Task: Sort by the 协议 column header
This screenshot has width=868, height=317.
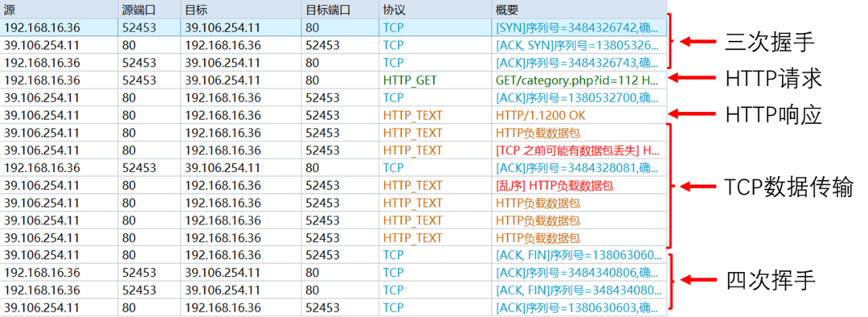Action: pyautogui.click(x=435, y=10)
